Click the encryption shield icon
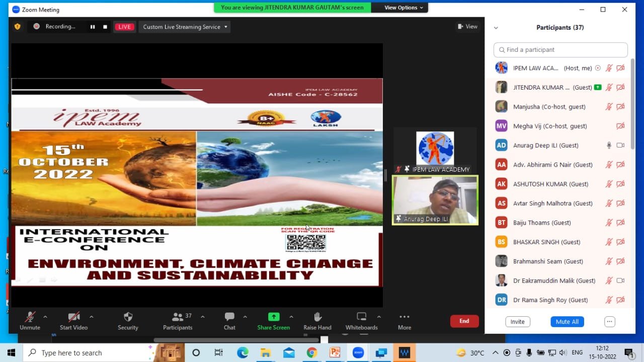This screenshot has width=644, height=362. click(18, 27)
